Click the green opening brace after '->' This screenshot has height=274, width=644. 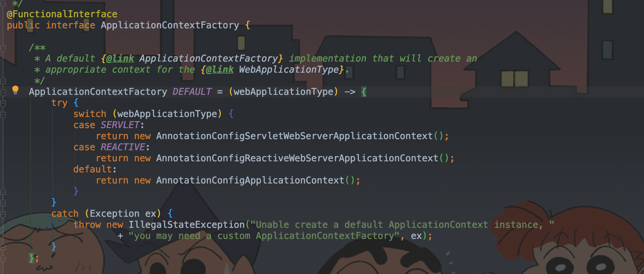pyautogui.click(x=364, y=92)
